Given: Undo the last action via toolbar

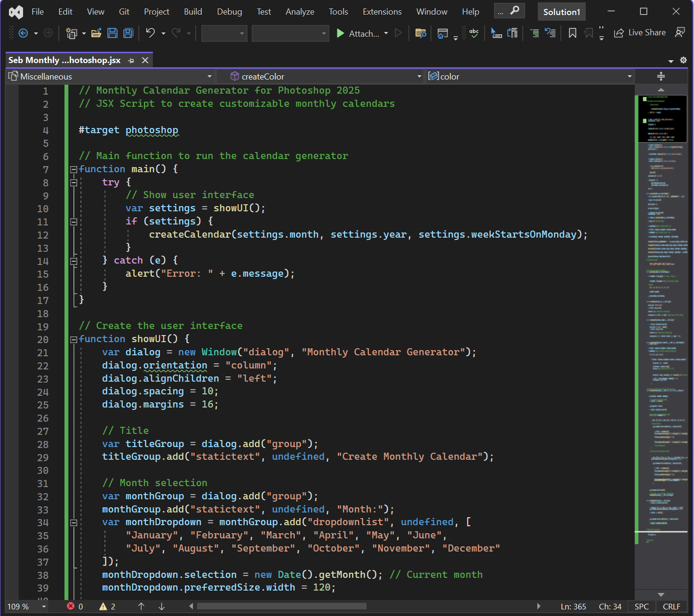Looking at the screenshot, I should 151,33.
